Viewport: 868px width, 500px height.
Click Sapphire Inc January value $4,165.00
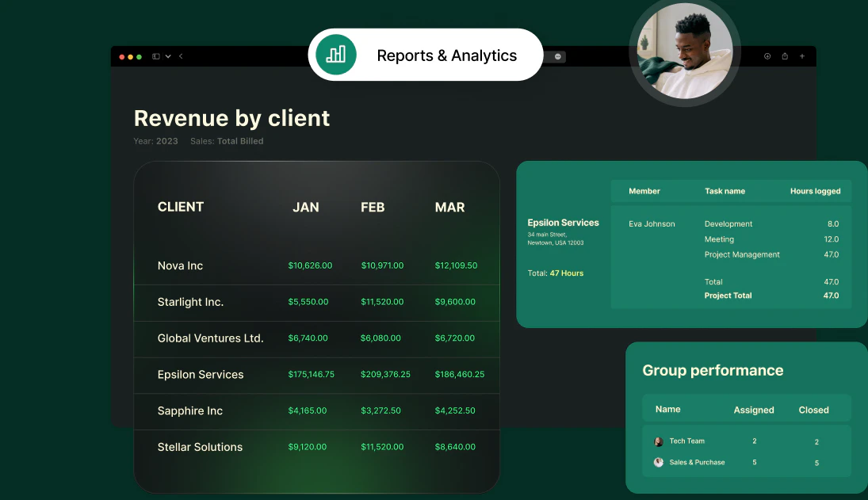(308, 411)
